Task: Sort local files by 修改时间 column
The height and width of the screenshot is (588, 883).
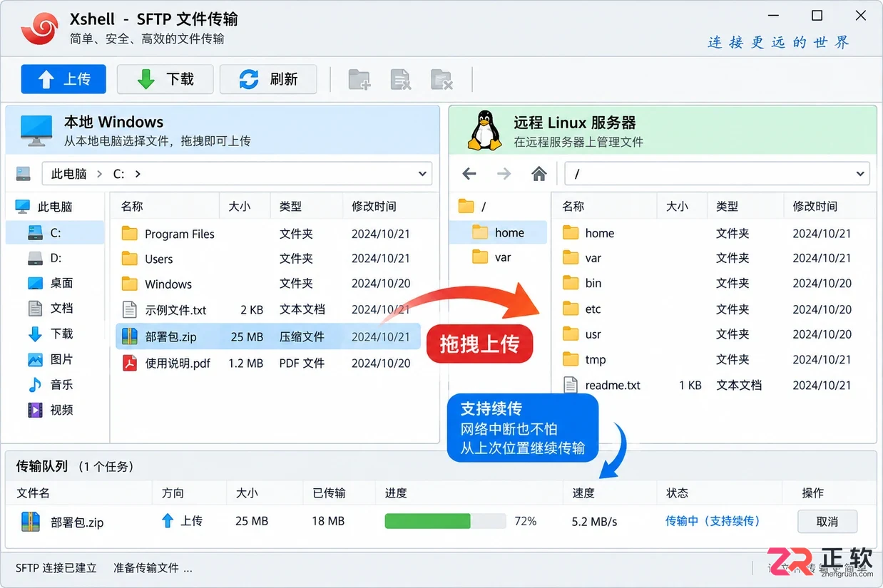Action: 374,206
